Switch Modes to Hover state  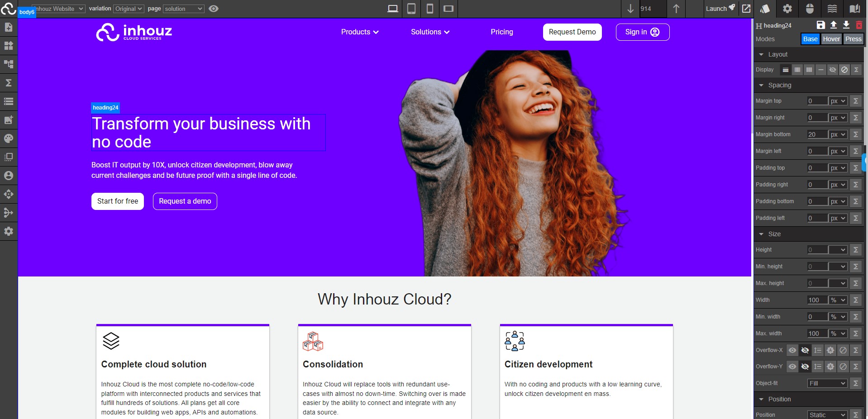(x=831, y=39)
